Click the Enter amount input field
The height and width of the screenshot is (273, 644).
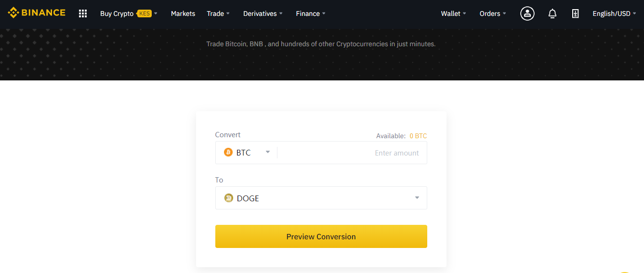pos(352,153)
